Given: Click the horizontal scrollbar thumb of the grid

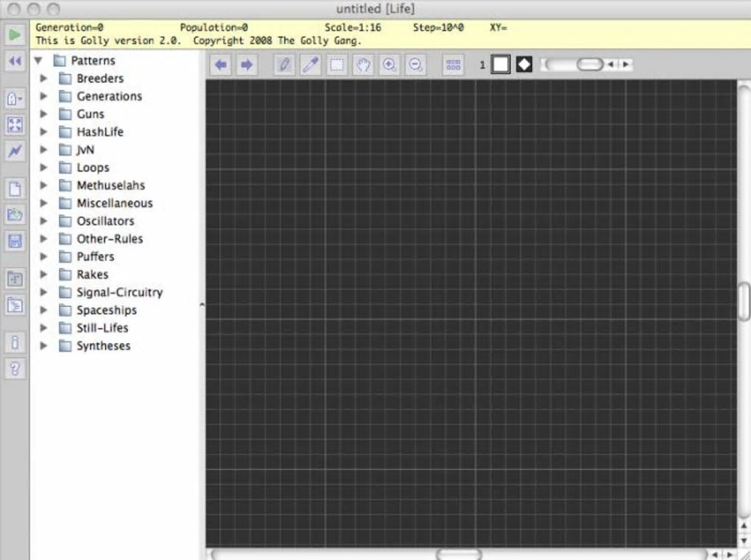Looking at the screenshot, I should pyautogui.click(x=459, y=554).
